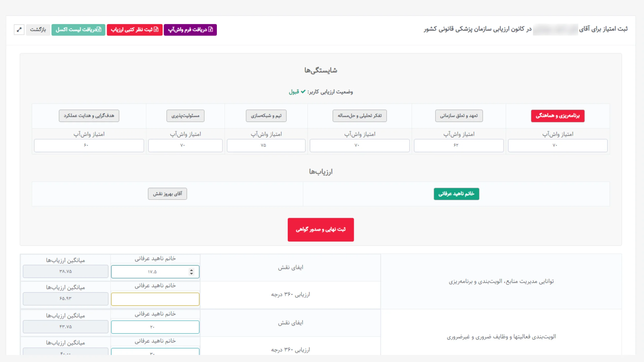Click ثبت نهایی و صدور گواهی to submit and issue certificate
Viewport: 644px width, 362px height.
tap(321, 230)
